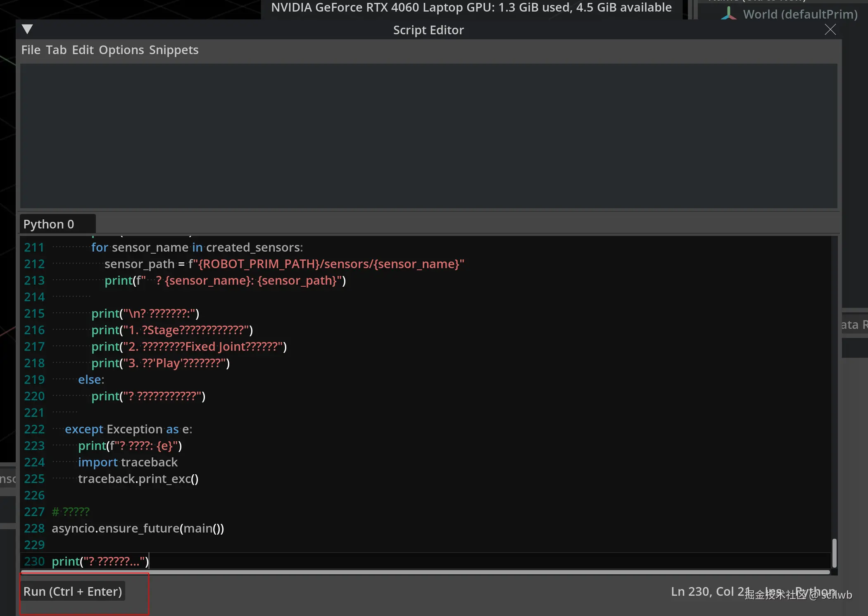Open the Script Editor panel dropdown triangle
The image size is (868, 616).
[27, 29]
